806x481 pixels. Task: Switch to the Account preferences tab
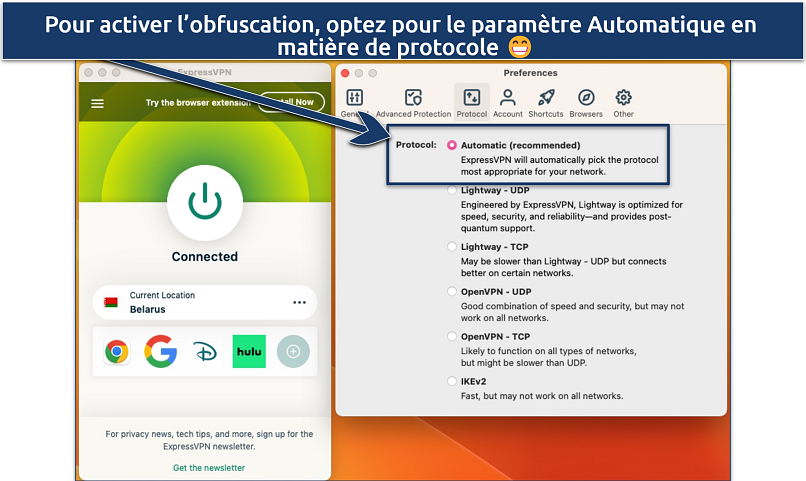click(x=507, y=103)
